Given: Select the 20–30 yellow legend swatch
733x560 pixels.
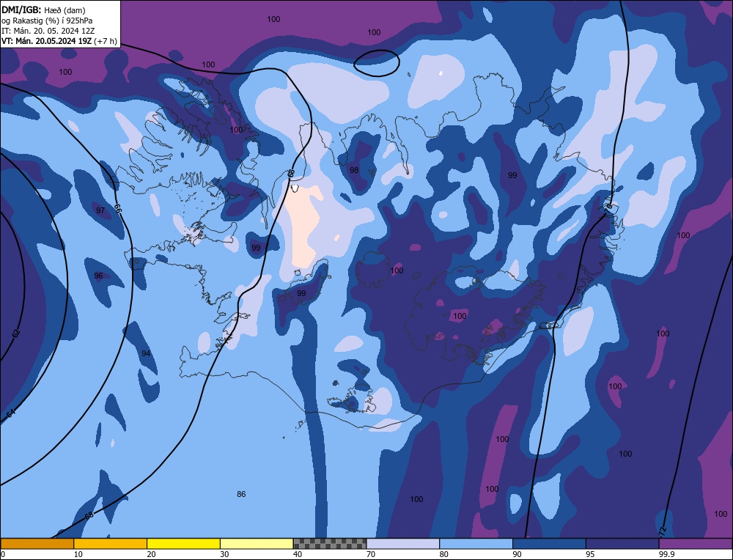Looking at the screenshot, I should click(183, 544).
